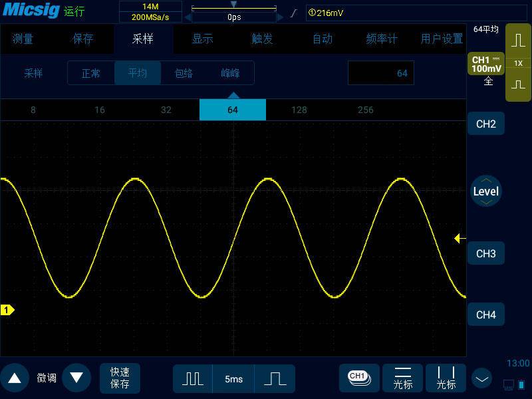Tap the 全 bandwidth label under CH1

click(488, 80)
